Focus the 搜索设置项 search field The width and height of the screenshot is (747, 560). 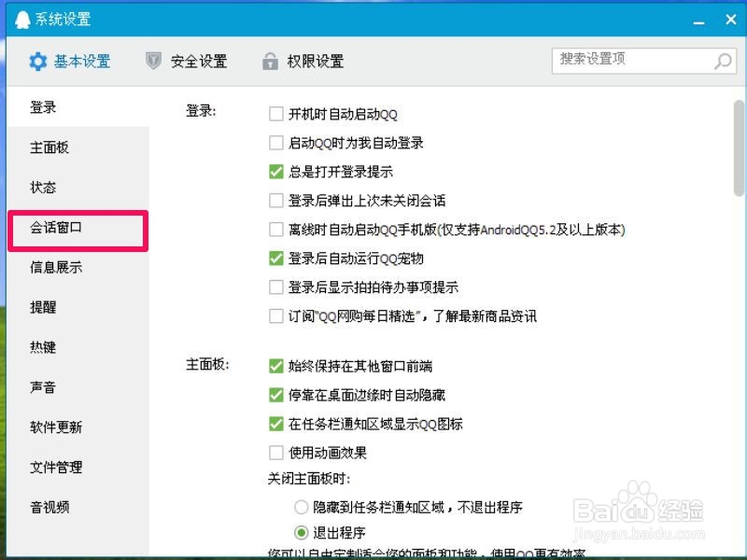click(x=644, y=61)
